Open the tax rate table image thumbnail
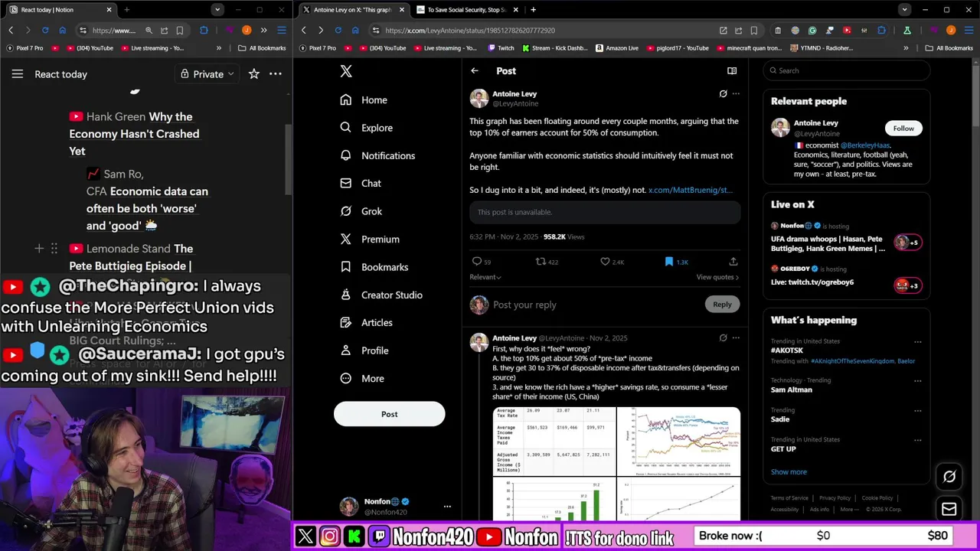Screen dimensions: 980x551 pyautogui.click(x=554, y=441)
